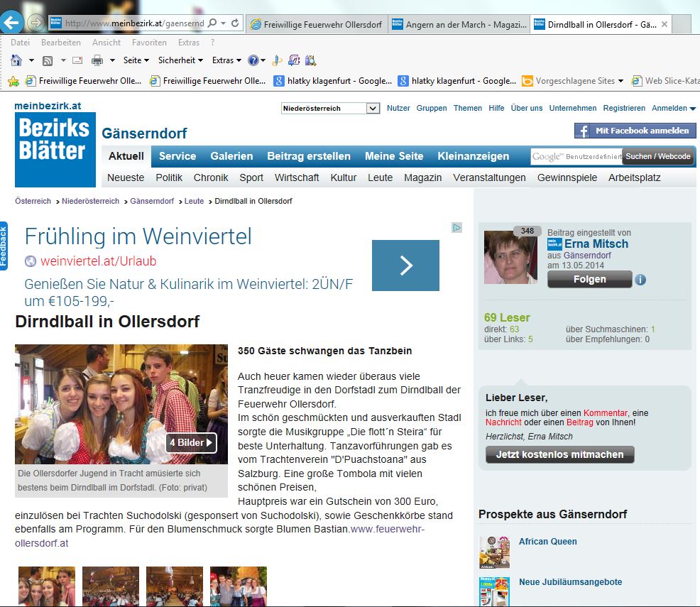
Task: Click the blue Help question mark icon
Action: (253, 60)
